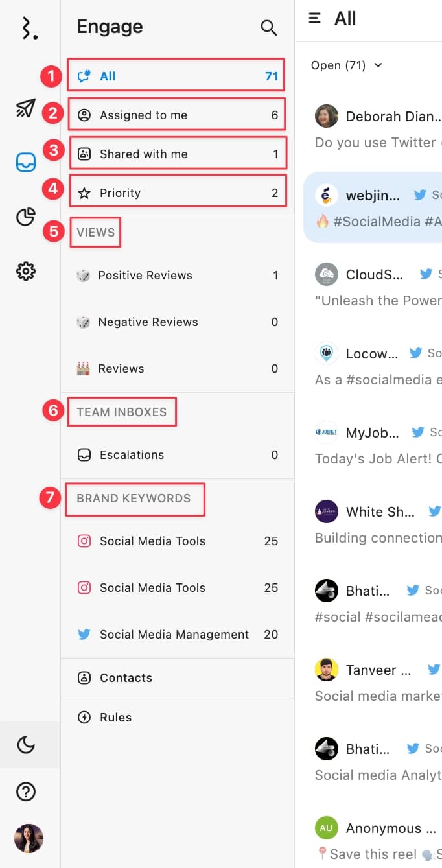Image resolution: width=442 pixels, height=868 pixels.
Task: Open Assigned to me inbox
Action: [176, 115]
